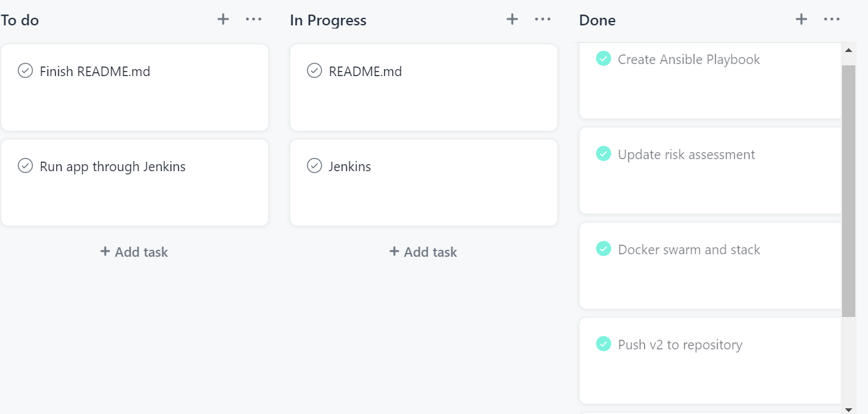Open the To do column more options
Screen dimensions: 868x414
[254, 20]
